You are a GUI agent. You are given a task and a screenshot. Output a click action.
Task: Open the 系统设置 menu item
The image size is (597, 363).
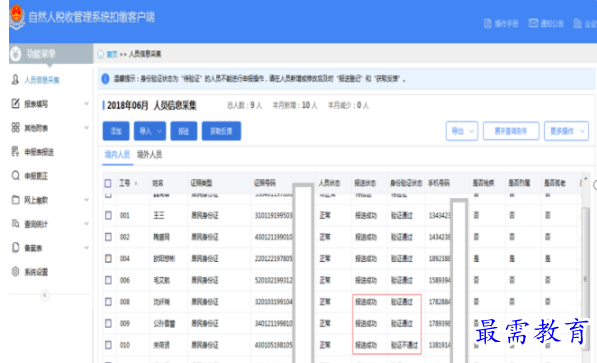(x=36, y=272)
